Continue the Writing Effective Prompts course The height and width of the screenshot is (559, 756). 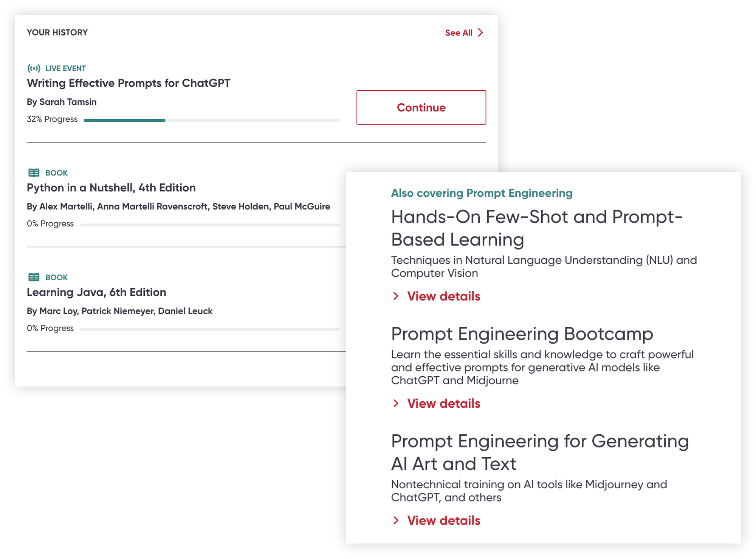[x=421, y=107]
